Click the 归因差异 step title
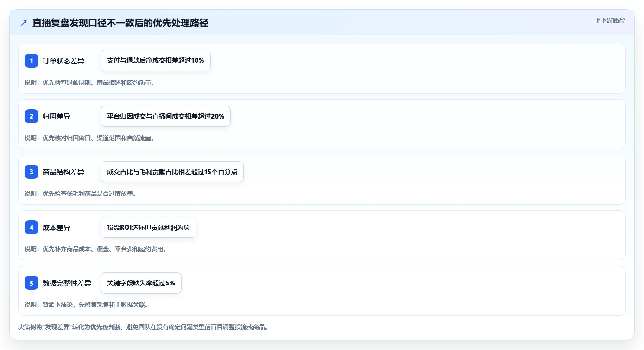The height and width of the screenshot is (350, 644). click(x=57, y=116)
